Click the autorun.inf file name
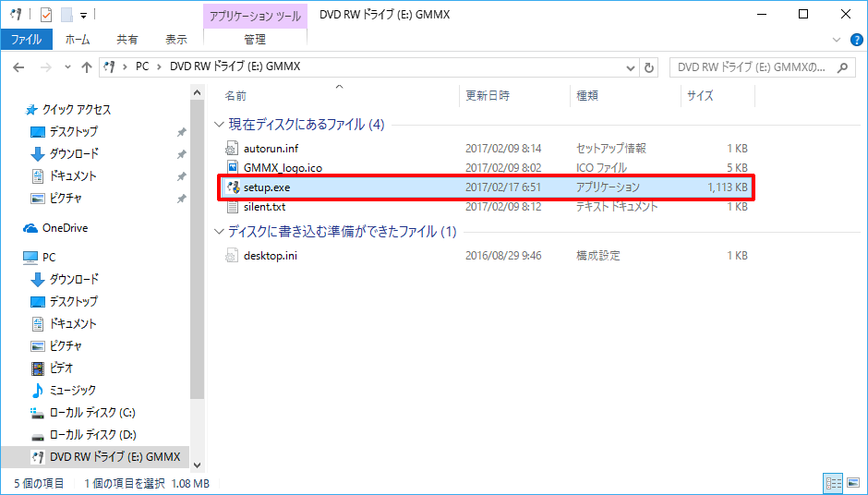The image size is (868, 495). pos(271,149)
